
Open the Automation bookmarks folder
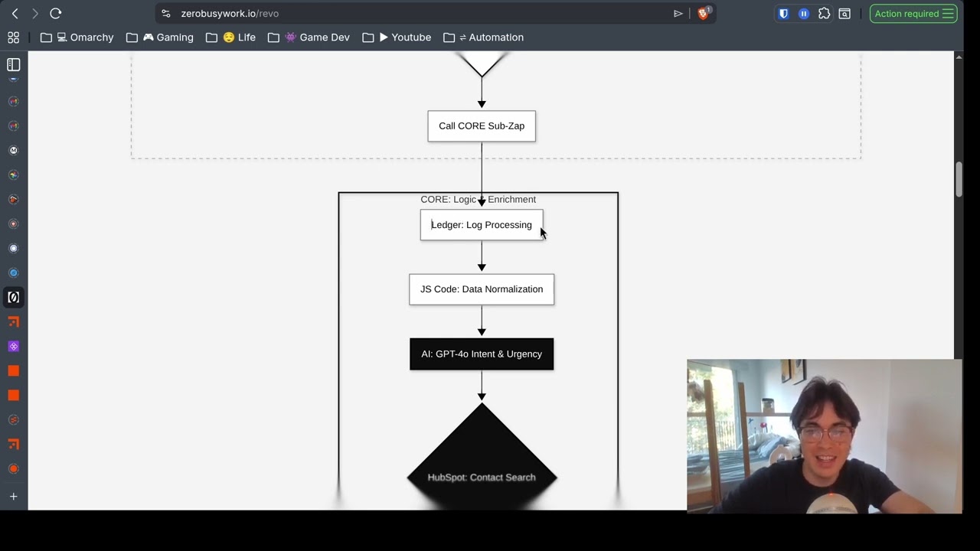[483, 37]
